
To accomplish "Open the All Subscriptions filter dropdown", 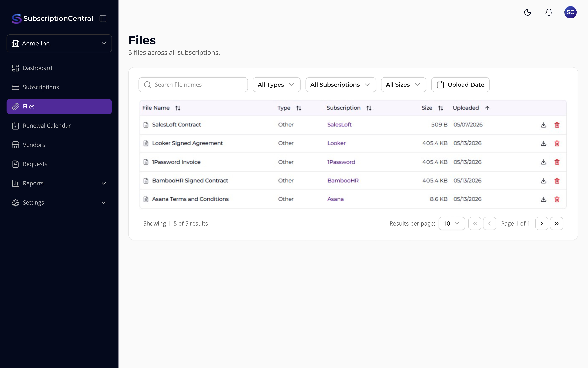I will pos(341,85).
